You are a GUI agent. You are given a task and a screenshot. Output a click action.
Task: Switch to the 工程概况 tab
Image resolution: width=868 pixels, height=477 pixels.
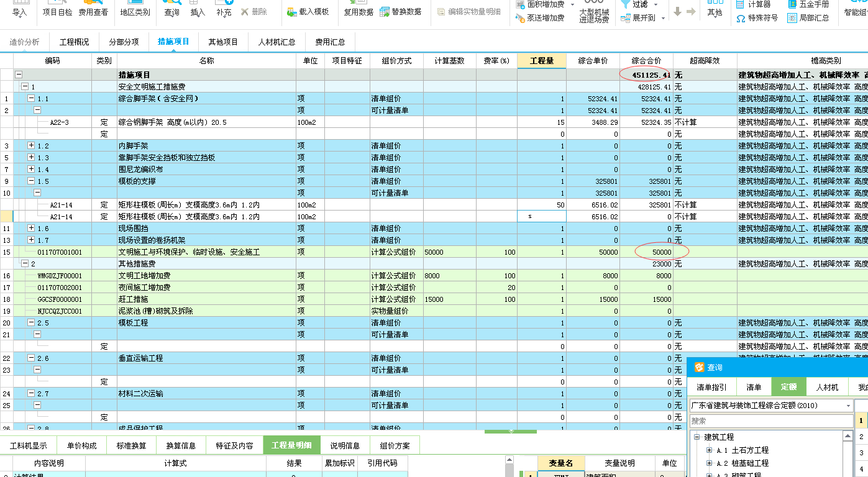[75, 42]
